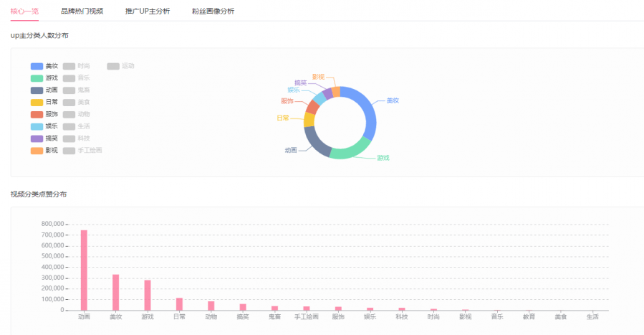Click the tallest 动画 bar in likes chart

coord(84,270)
